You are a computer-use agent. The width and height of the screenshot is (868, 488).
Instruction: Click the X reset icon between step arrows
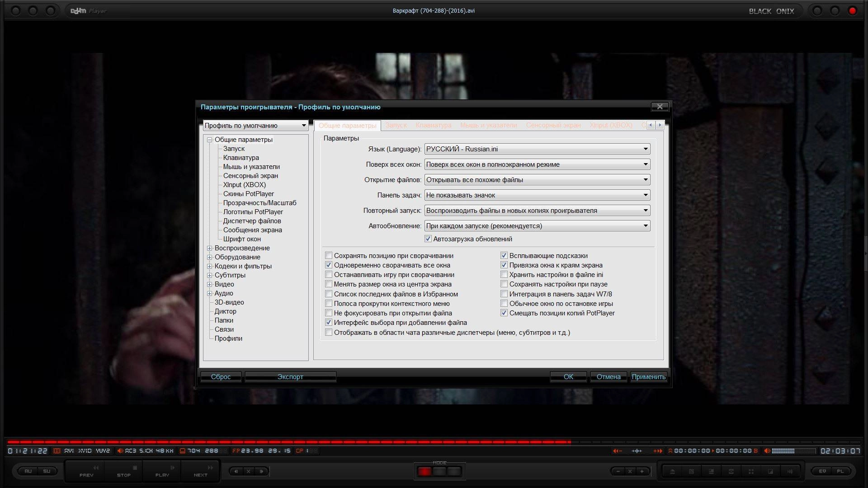pyautogui.click(x=248, y=471)
